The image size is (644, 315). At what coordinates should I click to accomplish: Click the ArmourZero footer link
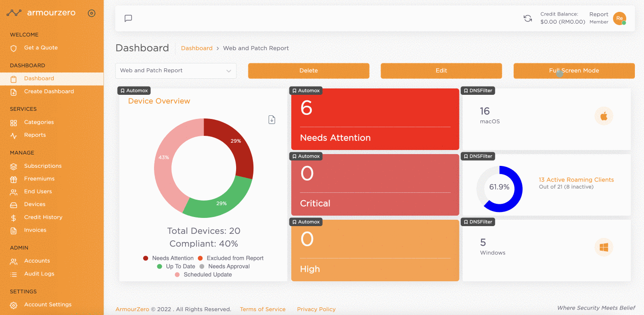132,309
